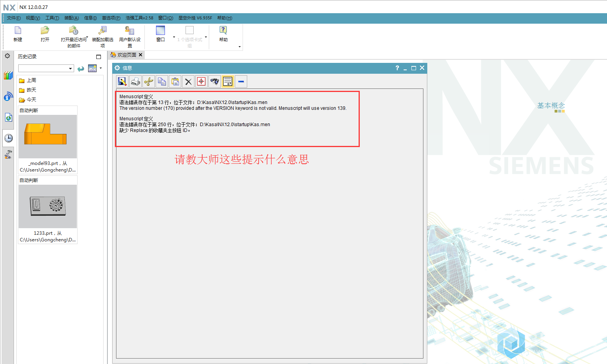Expand the 窗口 dropdown arrow
607x364 pixels.
coord(174,37)
